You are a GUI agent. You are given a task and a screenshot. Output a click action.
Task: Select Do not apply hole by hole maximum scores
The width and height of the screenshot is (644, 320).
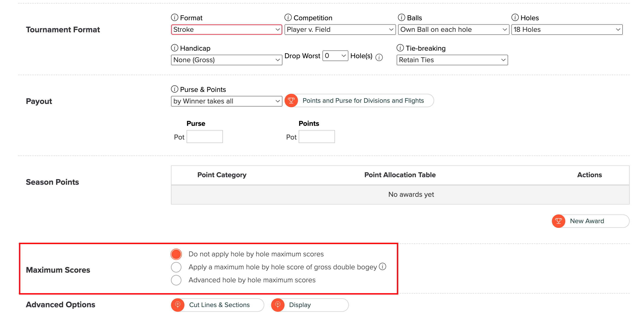pos(176,254)
